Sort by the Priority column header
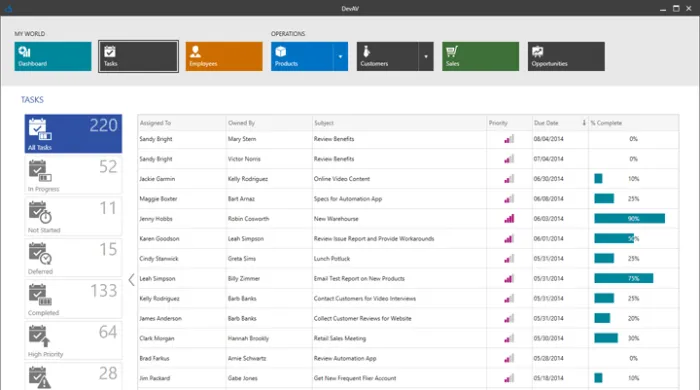This screenshot has height=390, width=700. point(509,123)
